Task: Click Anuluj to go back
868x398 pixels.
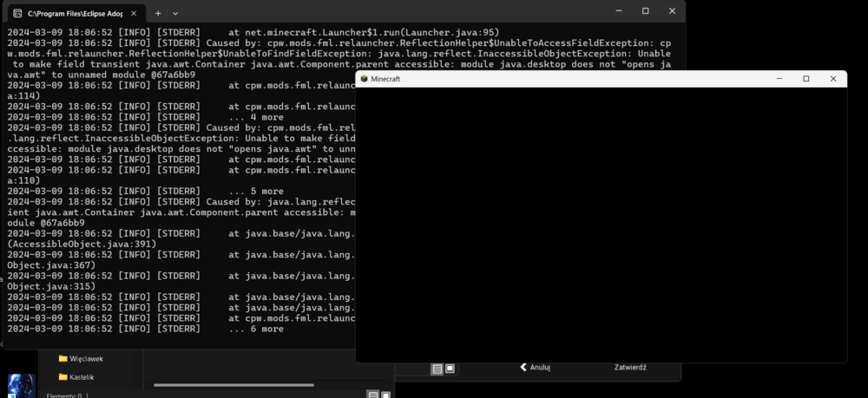Action: [x=535, y=367]
